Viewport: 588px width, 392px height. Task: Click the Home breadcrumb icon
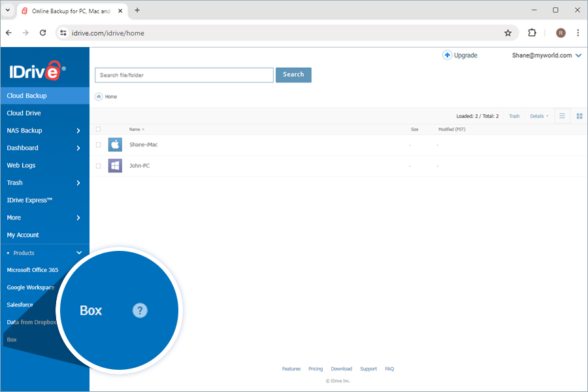99,97
